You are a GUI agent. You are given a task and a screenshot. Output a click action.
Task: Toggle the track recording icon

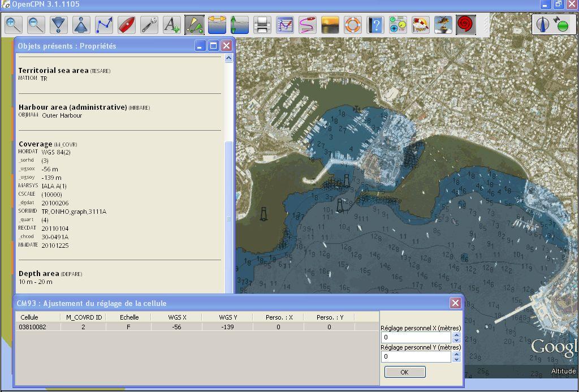[308, 25]
